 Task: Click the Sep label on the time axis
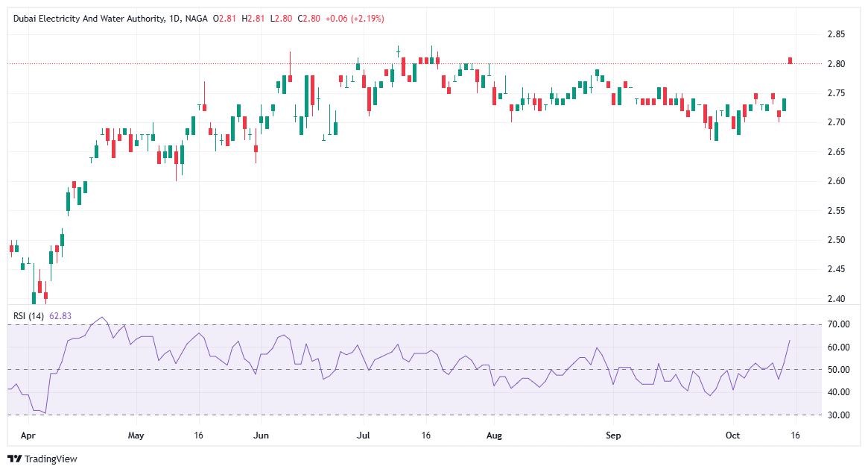click(612, 433)
